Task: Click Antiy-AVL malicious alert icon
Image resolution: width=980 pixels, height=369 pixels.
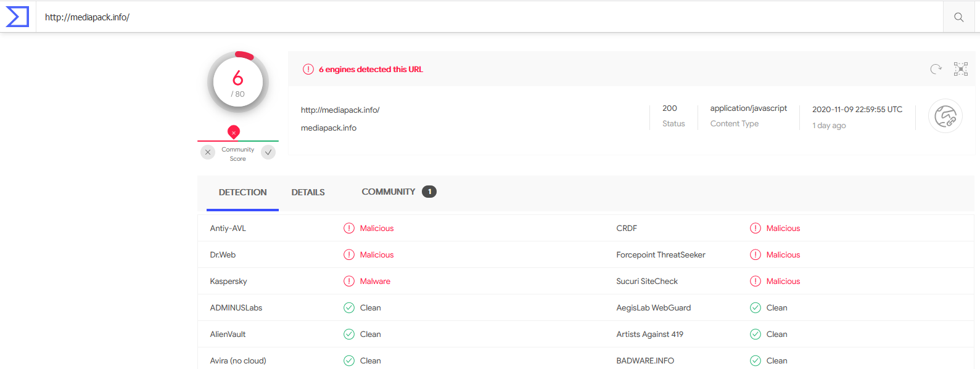Action: tap(349, 228)
